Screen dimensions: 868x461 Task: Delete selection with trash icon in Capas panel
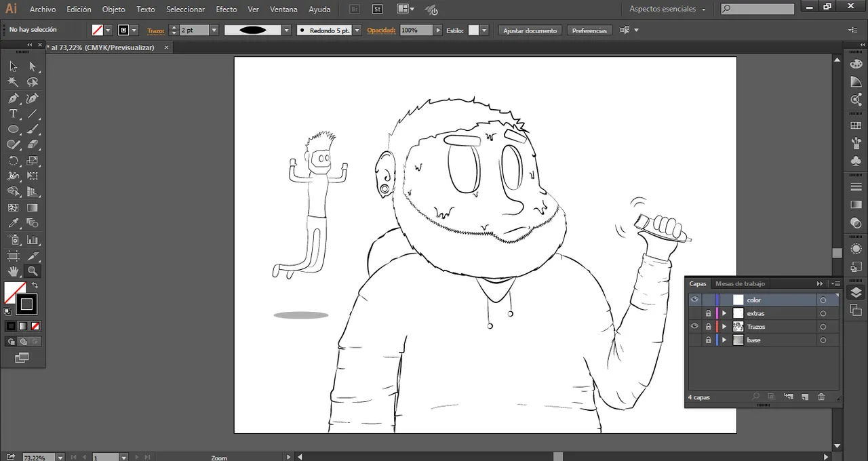(821, 397)
